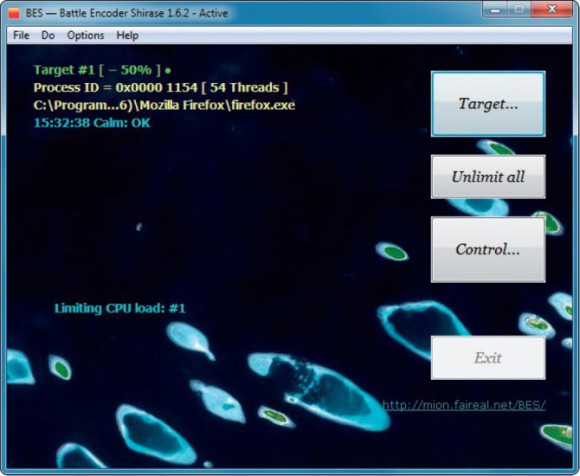Click the 15:32:38 Calm: OK status
The height and width of the screenshot is (476, 580).
click(92, 123)
